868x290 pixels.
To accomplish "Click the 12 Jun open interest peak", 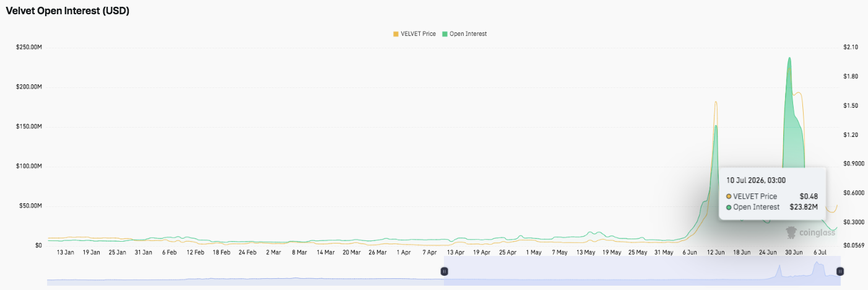I will tap(716, 126).
